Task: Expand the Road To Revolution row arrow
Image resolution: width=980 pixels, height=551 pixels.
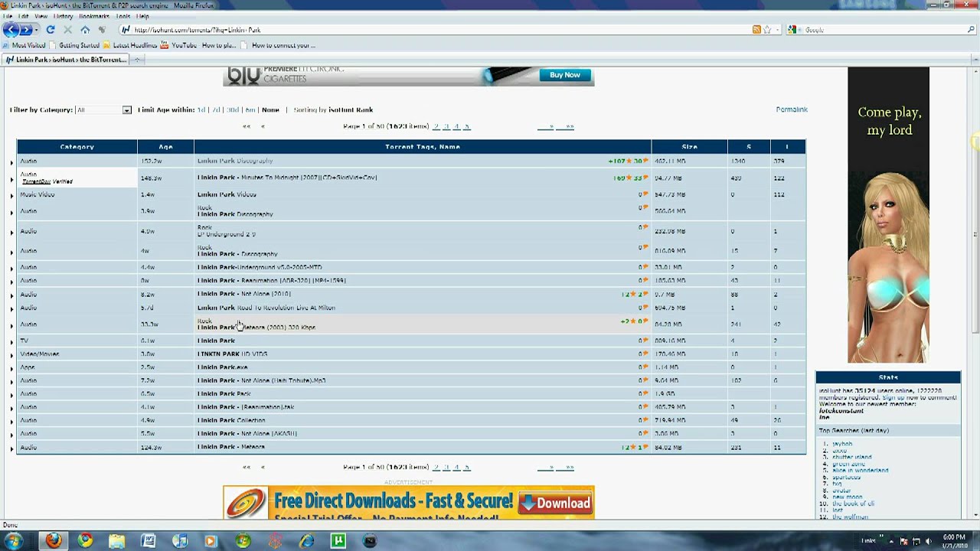Action: pyautogui.click(x=11, y=308)
